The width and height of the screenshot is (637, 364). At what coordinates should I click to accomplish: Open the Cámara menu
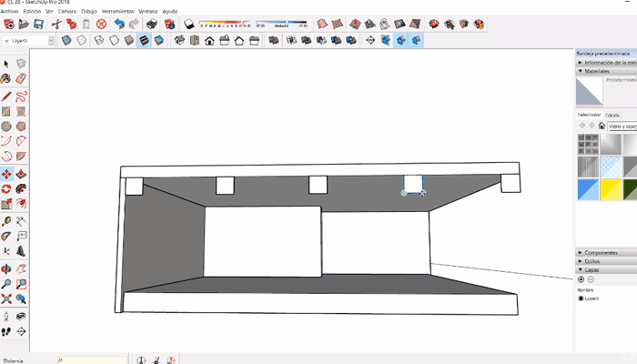point(67,11)
